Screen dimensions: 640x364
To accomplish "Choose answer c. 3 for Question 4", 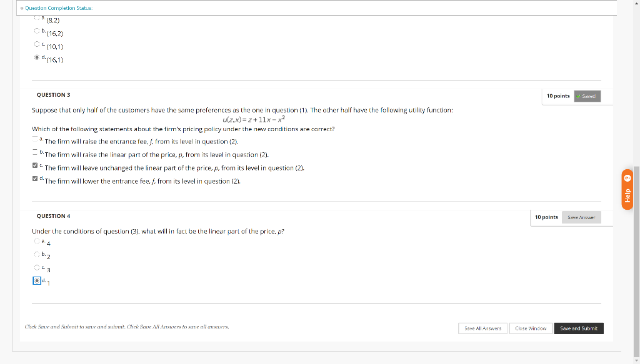I will [37, 267].
